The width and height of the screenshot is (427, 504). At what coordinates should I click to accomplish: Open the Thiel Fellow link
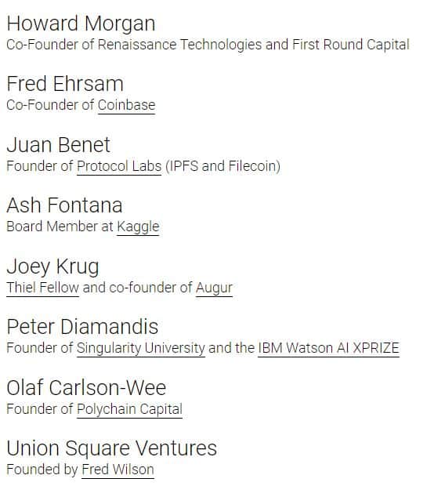pyautogui.click(x=42, y=288)
